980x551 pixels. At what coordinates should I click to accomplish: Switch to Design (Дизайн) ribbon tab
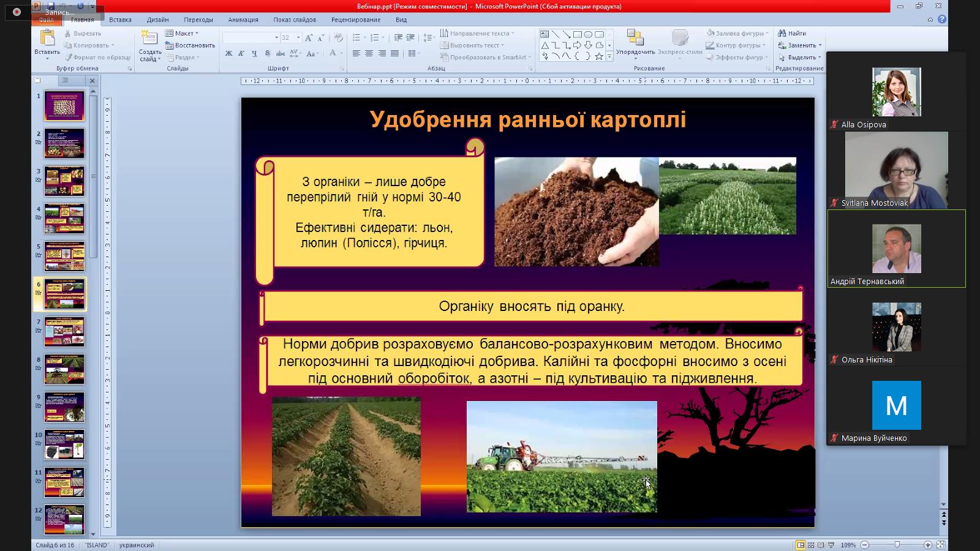pyautogui.click(x=157, y=20)
